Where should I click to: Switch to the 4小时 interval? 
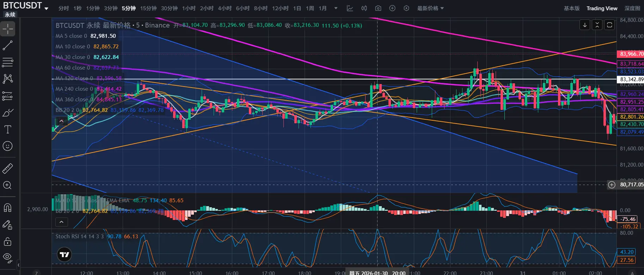tap(225, 8)
